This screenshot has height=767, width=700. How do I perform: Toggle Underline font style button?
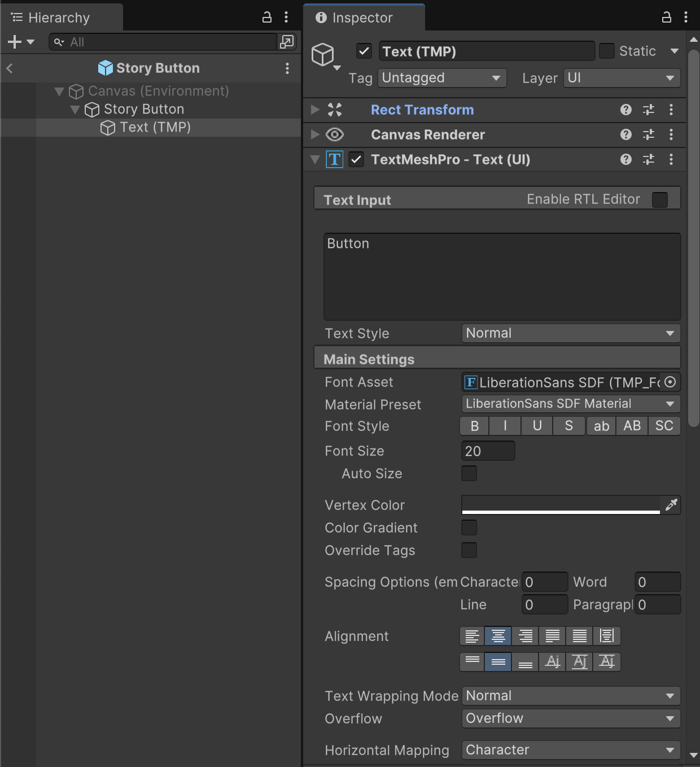pos(537,426)
